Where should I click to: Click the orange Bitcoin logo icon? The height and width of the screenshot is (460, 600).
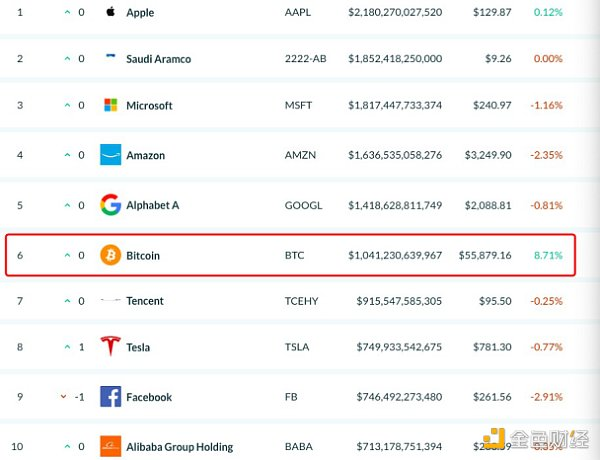110,256
